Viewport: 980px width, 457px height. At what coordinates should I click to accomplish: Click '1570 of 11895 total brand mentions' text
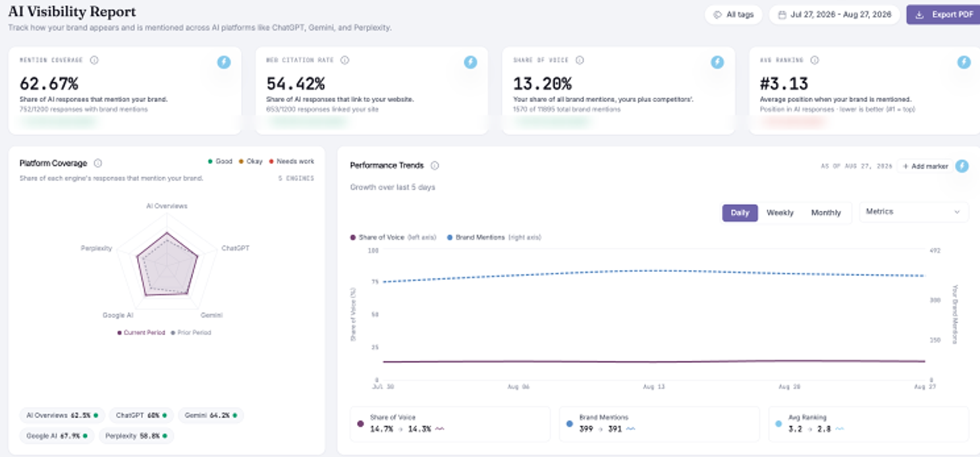[x=566, y=109]
